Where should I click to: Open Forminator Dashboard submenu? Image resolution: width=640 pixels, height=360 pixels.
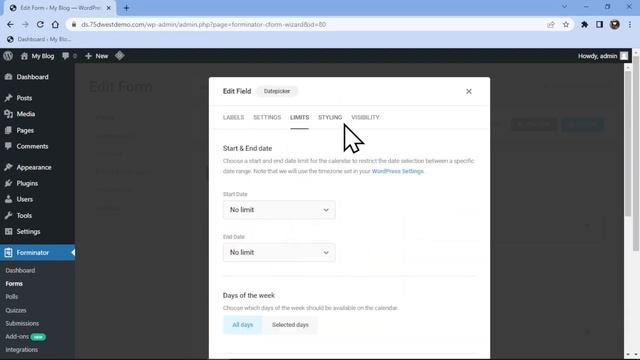(20, 270)
